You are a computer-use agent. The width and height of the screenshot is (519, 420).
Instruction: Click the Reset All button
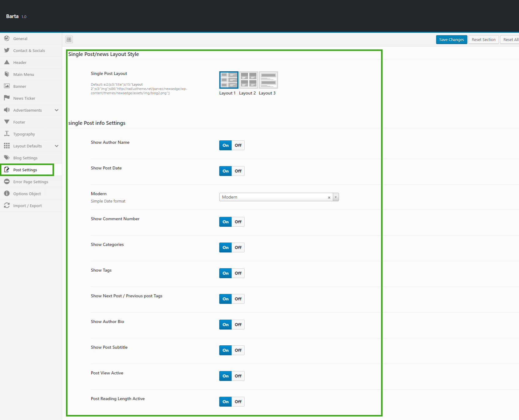510,39
